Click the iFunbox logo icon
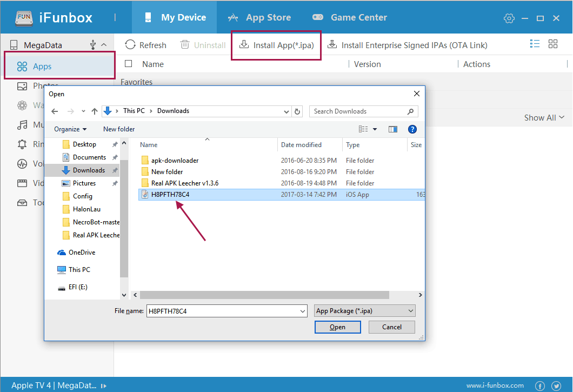This screenshot has width=573, height=392. (x=24, y=18)
